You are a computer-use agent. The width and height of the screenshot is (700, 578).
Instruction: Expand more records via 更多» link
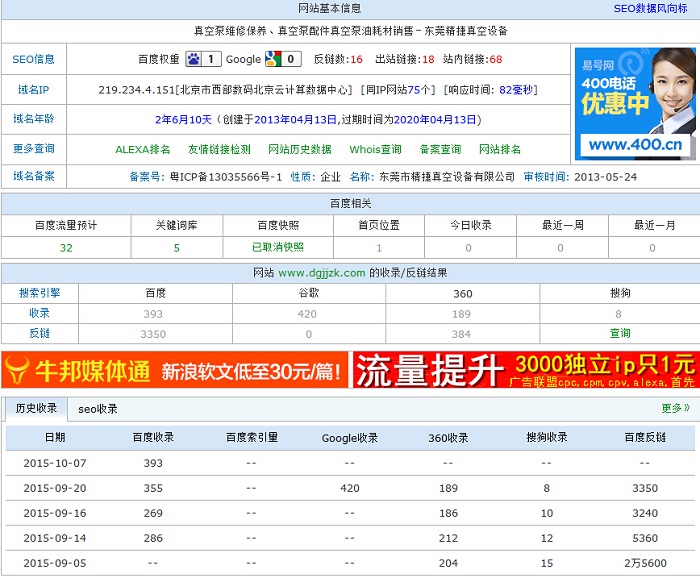[x=675, y=408]
